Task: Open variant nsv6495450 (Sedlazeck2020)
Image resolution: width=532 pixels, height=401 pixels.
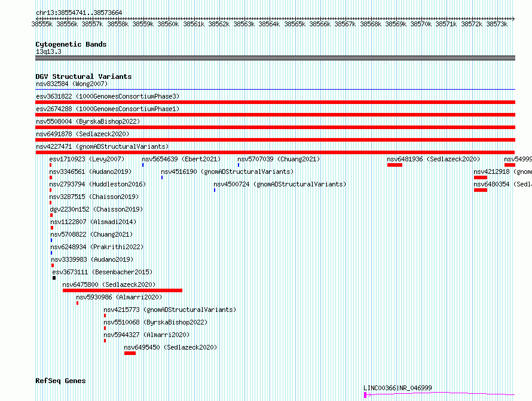Action: tap(170, 347)
